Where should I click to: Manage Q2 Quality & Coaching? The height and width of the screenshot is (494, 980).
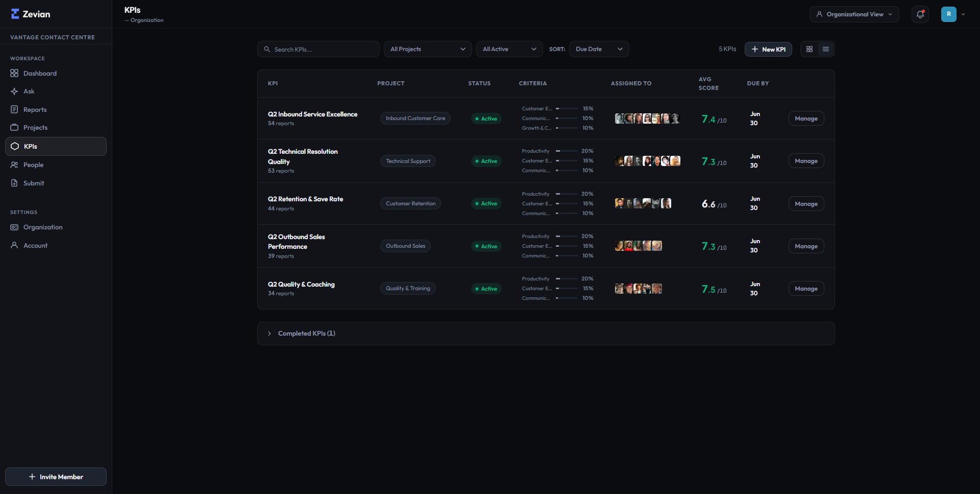[806, 289]
